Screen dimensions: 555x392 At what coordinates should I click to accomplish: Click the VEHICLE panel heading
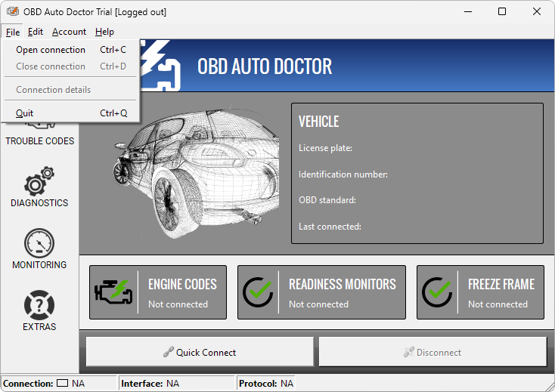(x=318, y=122)
